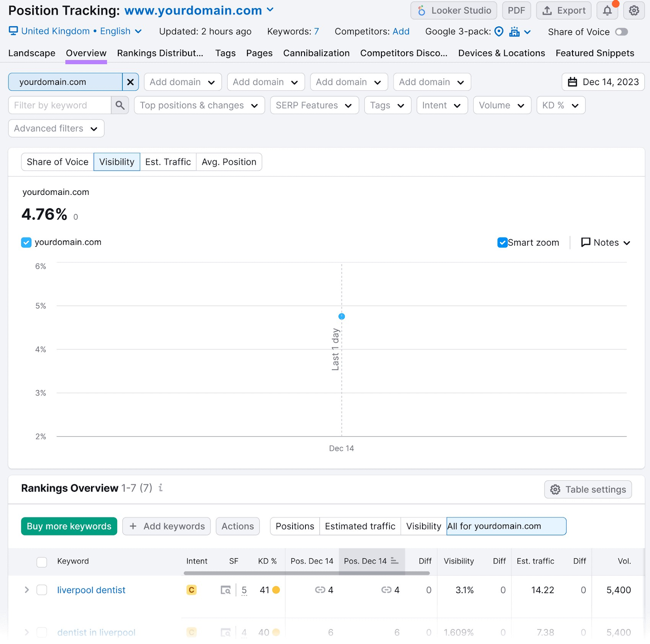This screenshot has height=644, width=650.
Task: Select the liverpool dentist row checkbox
Action: pyautogui.click(x=42, y=590)
